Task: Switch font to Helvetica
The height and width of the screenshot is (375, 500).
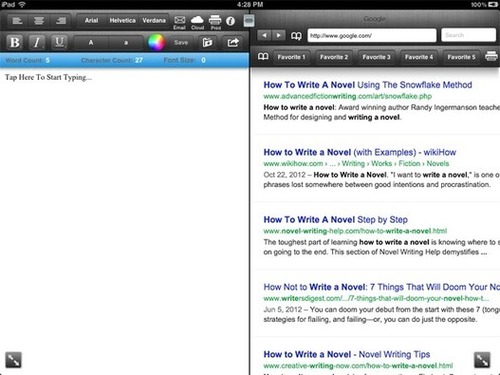Action: tap(122, 21)
